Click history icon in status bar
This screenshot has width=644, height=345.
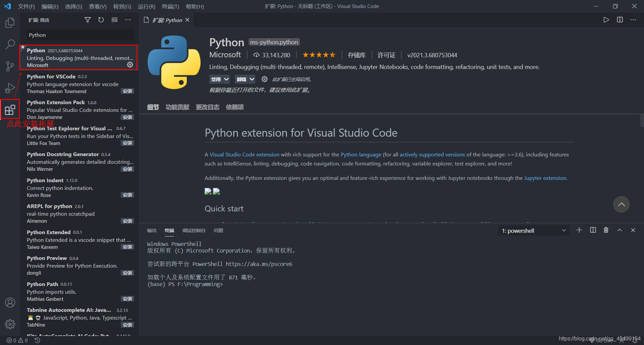38,340
